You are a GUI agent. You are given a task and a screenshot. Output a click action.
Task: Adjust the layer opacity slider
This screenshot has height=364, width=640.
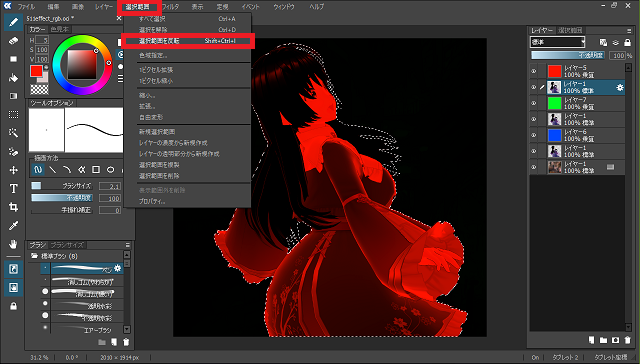pos(569,55)
